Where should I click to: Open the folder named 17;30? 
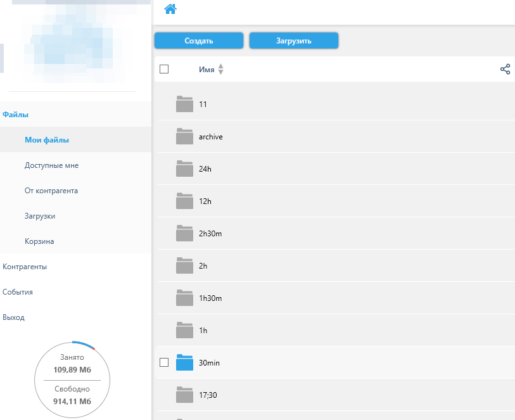click(x=208, y=395)
